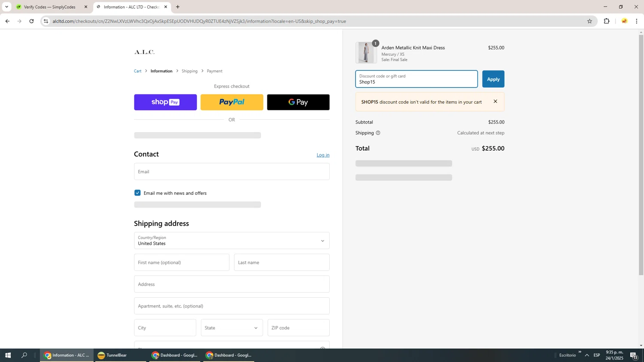The image size is (644, 362).
Task: Go back to Cart breadcrumb
Action: 137,71
